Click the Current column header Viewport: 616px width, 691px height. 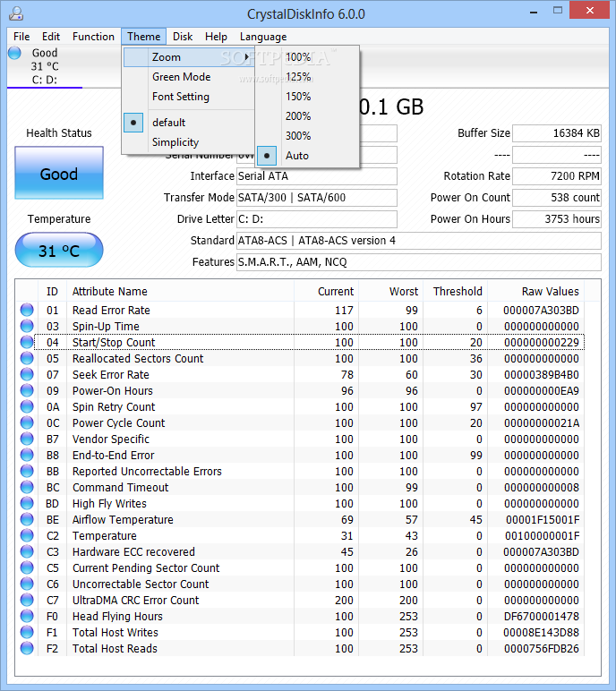tap(326, 291)
